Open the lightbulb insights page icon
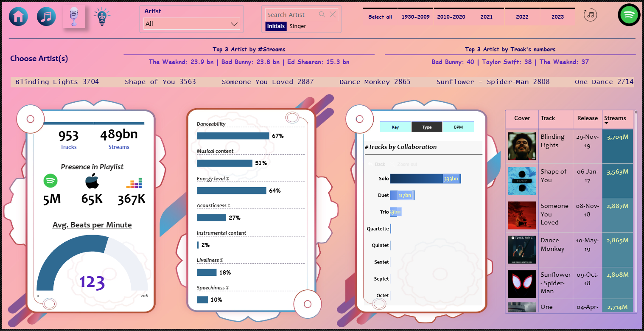The width and height of the screenshot is (644, 331). click(102, 17)
